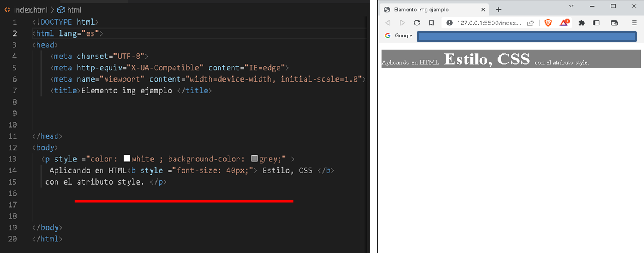The image size is (644, 253).
Task: Click the <!DOCTYPE html> declaration
Action: click(x=65, y=22)
